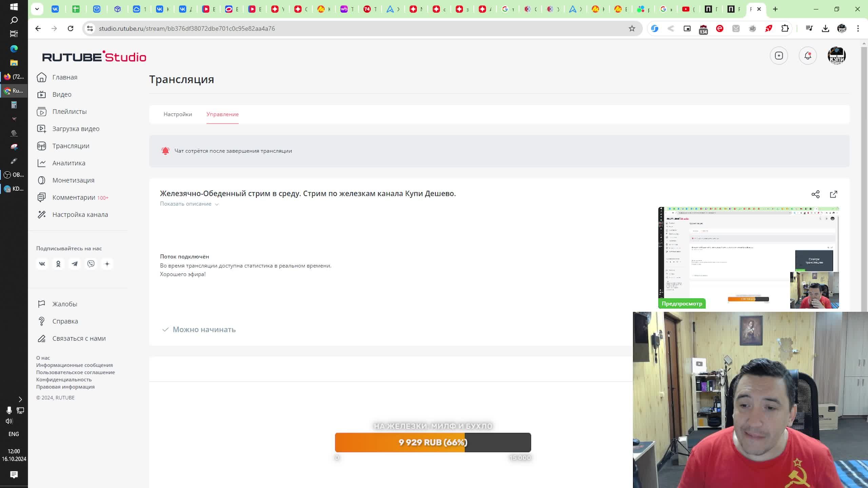Select the Управление tab
The height and width of the screenshot is (488, 868).
[222, 114]
